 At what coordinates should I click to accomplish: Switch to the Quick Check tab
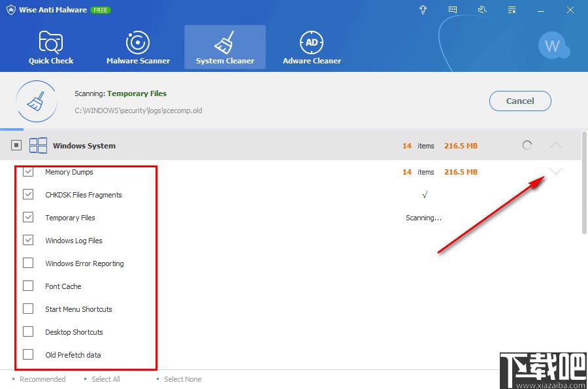51,47
